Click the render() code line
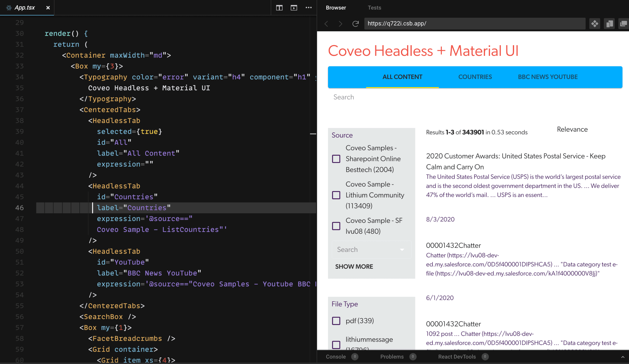The image size is (629, 364). coord(66,34)
